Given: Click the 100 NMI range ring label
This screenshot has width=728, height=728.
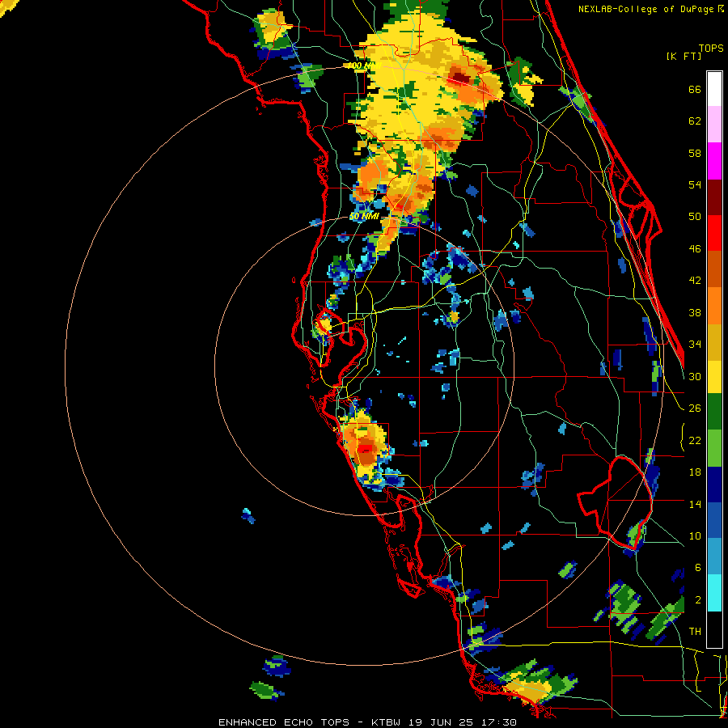Looking at the screenshot, I should coord(365,66).
